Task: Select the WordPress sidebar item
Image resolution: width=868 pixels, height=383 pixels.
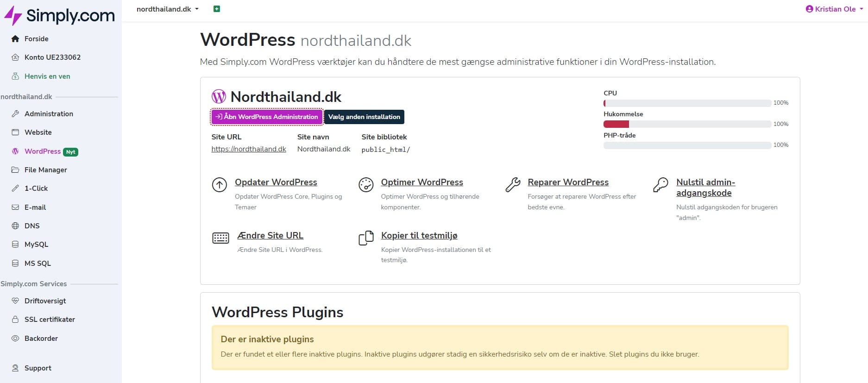Action: point(43,151)
